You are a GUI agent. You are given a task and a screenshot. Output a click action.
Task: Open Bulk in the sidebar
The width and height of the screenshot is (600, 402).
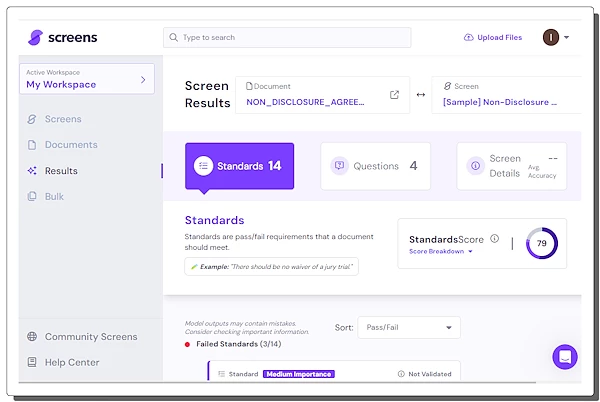click(x=54, y=196)
